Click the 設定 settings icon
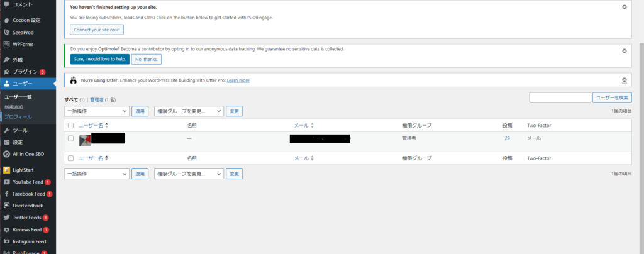This screenshot has width=644, height=254. tap(6, 142)
